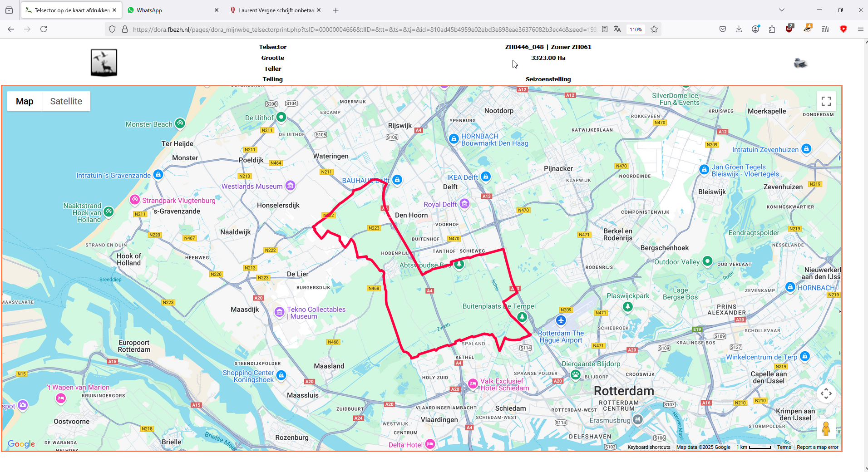Screen dimensions: 868x472
Task: Switch map to default Map view
Action: tap(25, 101)
